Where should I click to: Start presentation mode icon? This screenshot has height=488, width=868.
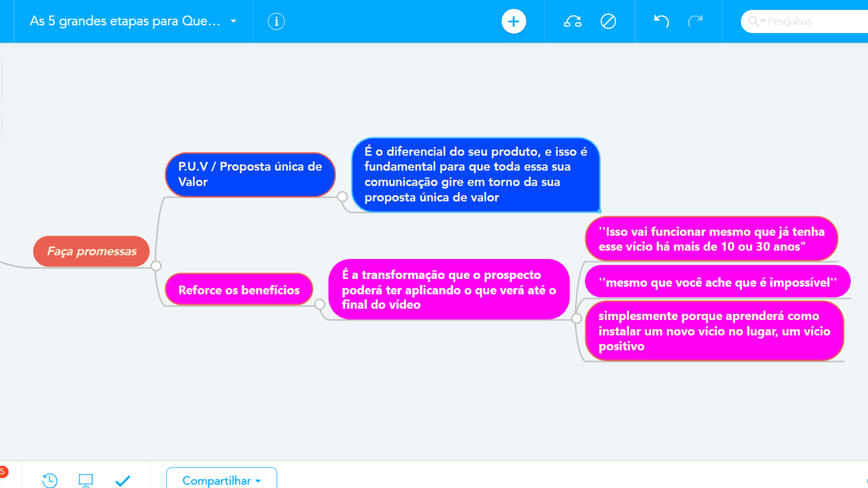pos(85,480)
